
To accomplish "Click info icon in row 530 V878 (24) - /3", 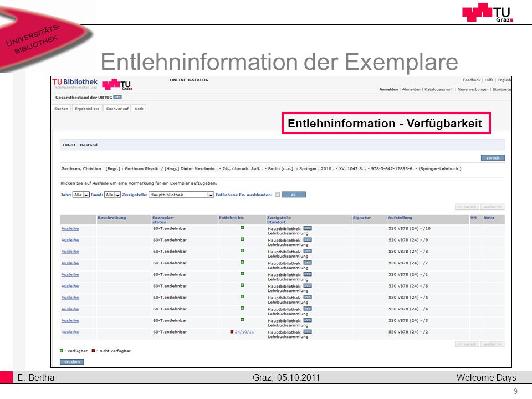I will 308,321.
